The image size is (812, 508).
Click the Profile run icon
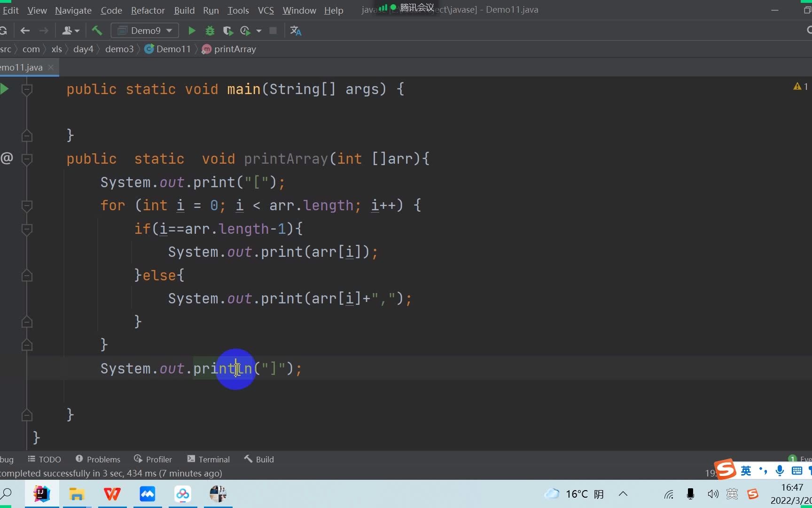point(245,31)
